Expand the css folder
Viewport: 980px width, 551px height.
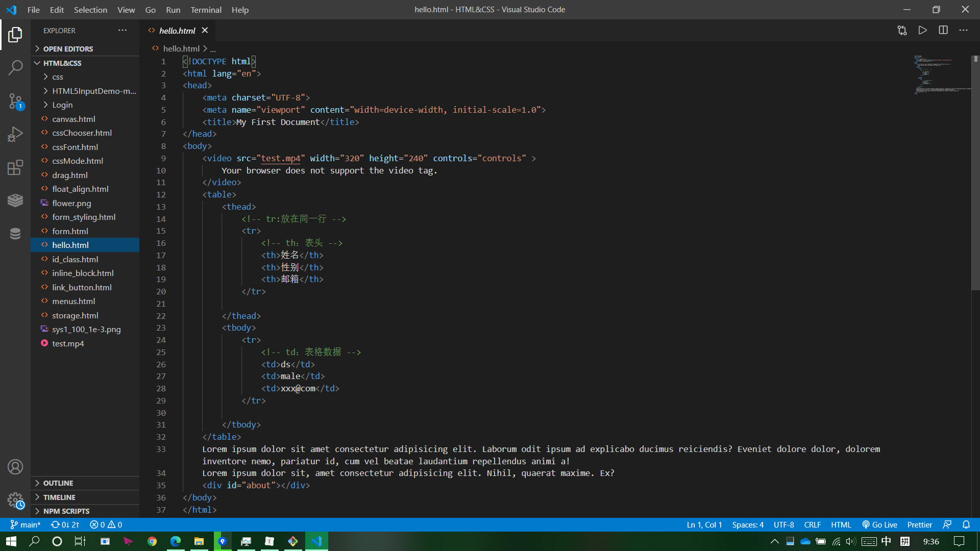point(58,77)
